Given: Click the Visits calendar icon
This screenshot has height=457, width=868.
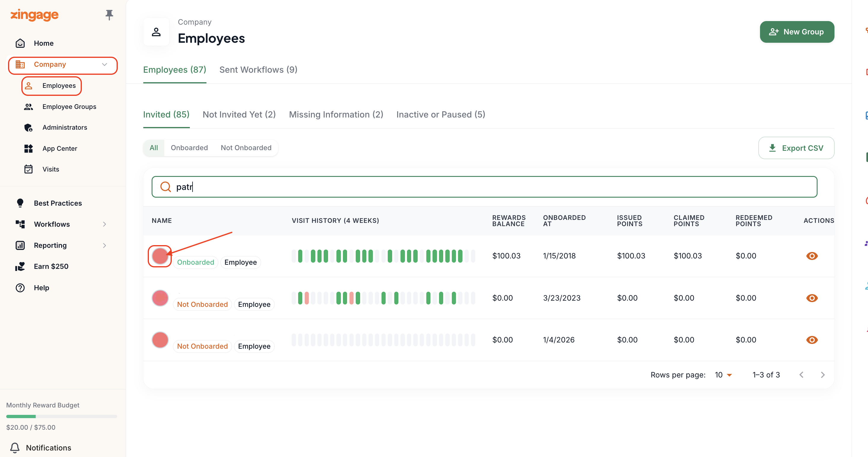Looking at the screenshot, I should click(29, 169).
